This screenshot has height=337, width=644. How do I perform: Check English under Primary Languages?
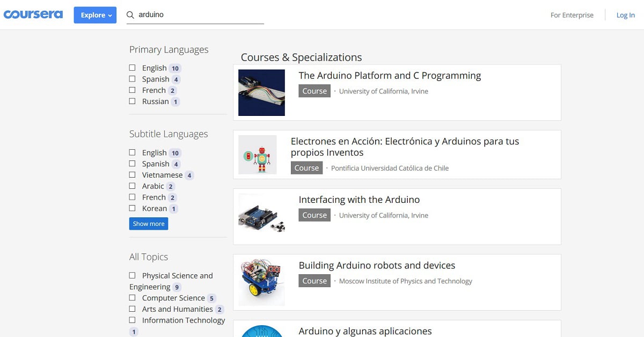click(132, 68)
